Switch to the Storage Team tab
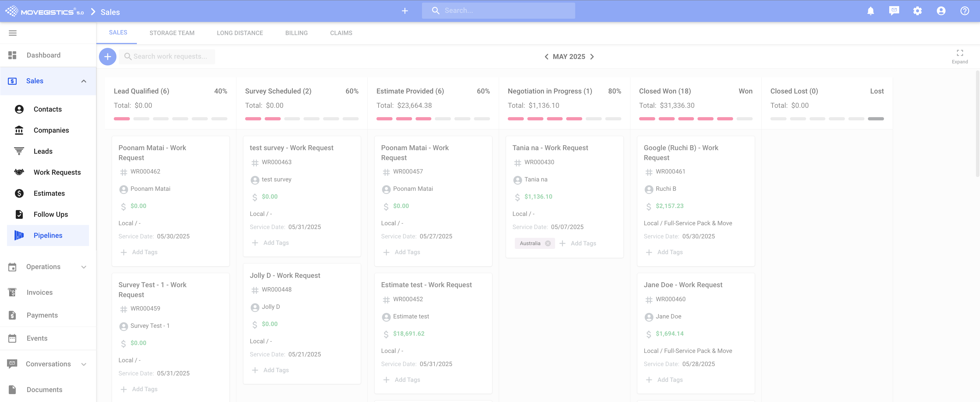 [172, 33]
